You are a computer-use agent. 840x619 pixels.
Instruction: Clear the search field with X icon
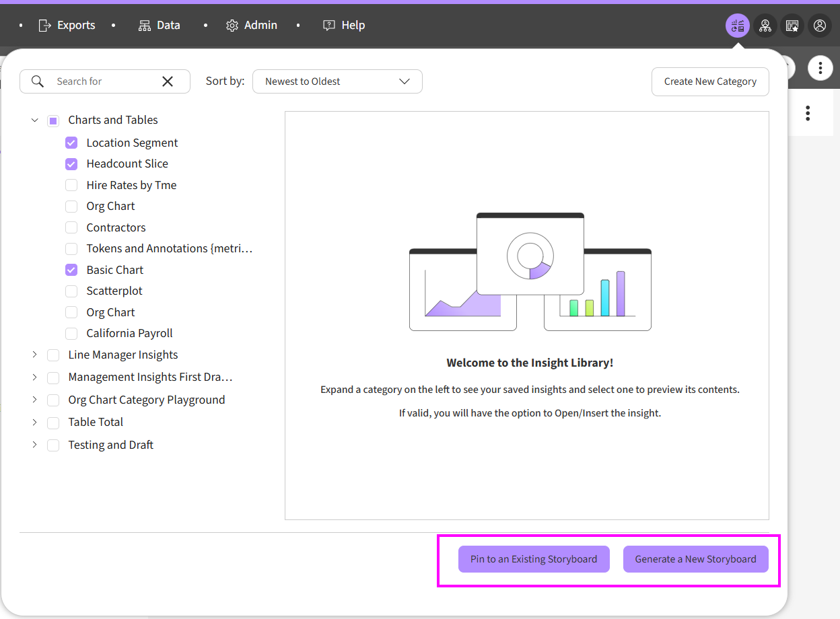click(x=168, y=81)
